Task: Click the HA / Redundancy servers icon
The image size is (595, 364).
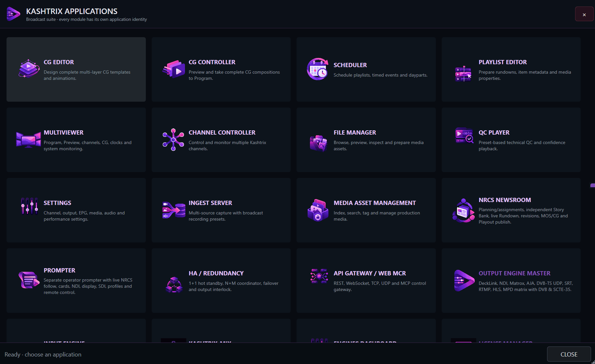Action: (174, 284)
